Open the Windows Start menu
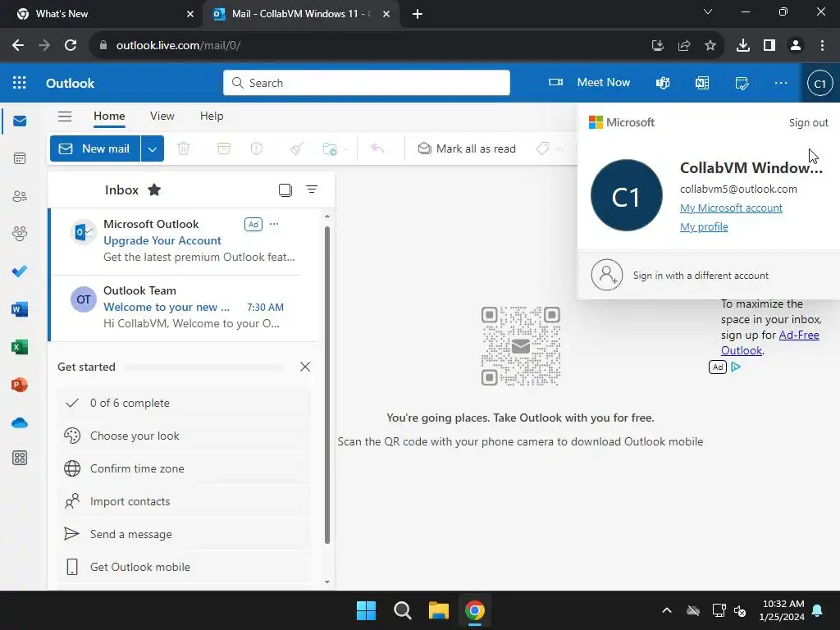Image resolution: width=840 pixels, height=630 pixels. click(367, 610)
